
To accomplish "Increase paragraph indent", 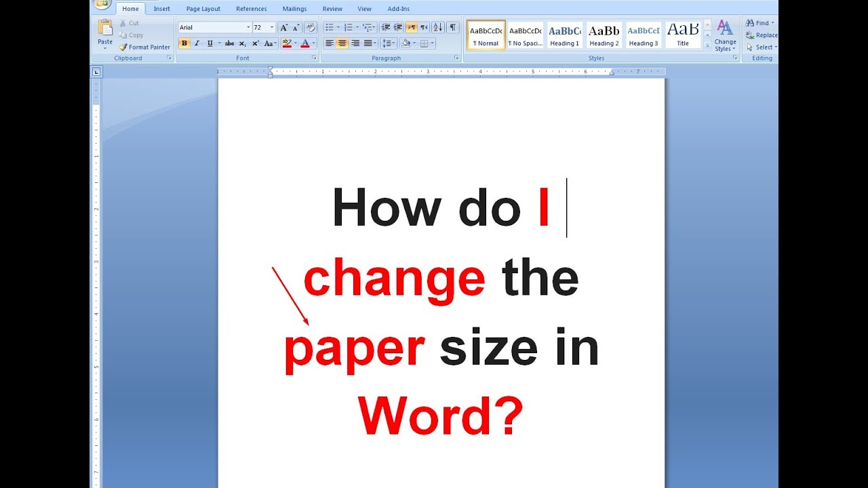I will [398, 27].
